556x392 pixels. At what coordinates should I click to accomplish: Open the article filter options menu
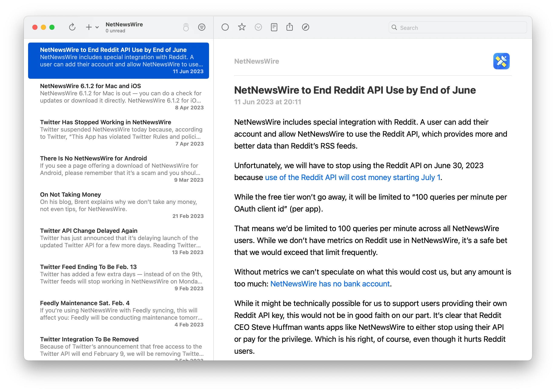[202, 27]
